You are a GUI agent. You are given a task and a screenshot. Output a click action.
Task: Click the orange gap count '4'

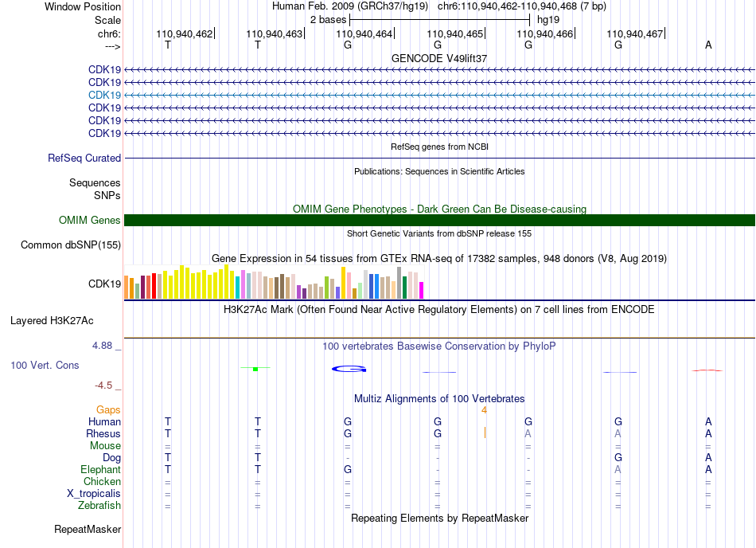pos(484,410)
